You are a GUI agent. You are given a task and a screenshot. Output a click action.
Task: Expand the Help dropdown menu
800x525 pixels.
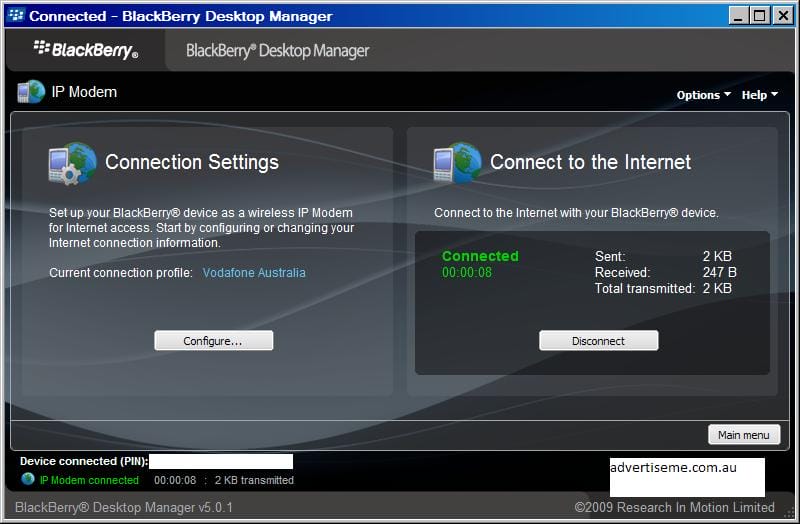tap(759, 95)
